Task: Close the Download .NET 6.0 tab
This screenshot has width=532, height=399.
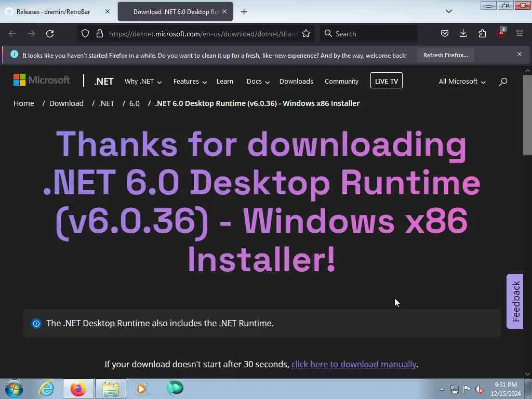Action: click(224, 11)
